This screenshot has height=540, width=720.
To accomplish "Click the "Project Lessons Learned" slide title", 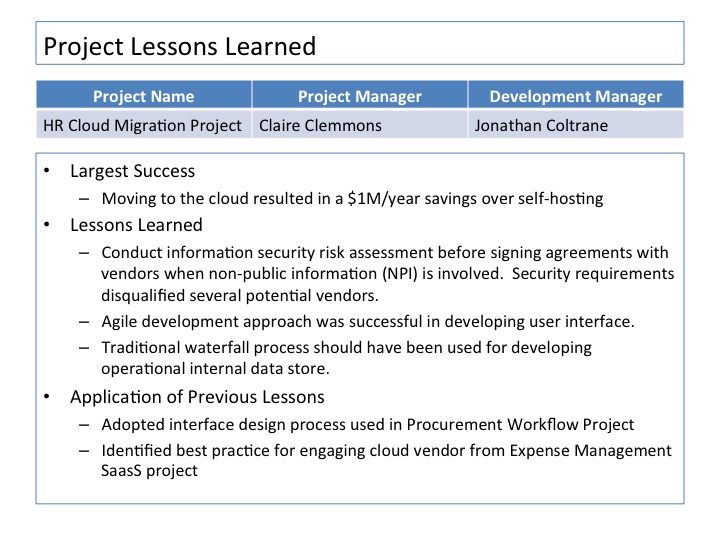I will 180,46.
